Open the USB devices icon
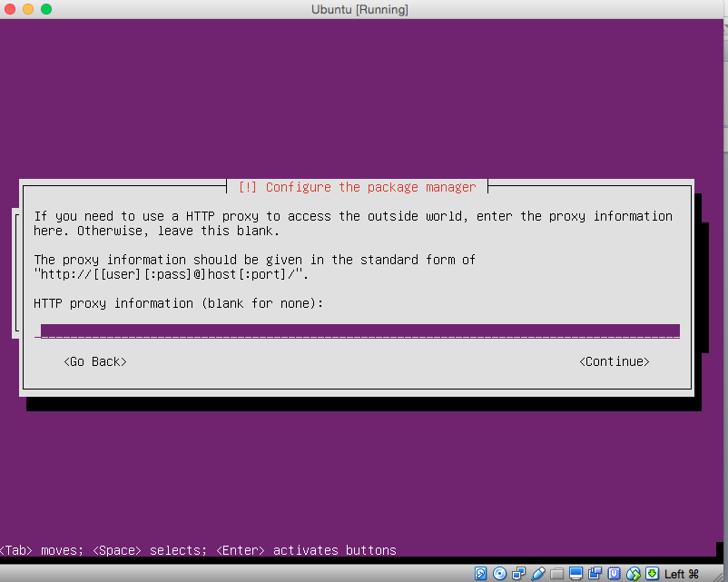Image resolution: width=728 pixels, height=582 pixels. tap(538, 574)
